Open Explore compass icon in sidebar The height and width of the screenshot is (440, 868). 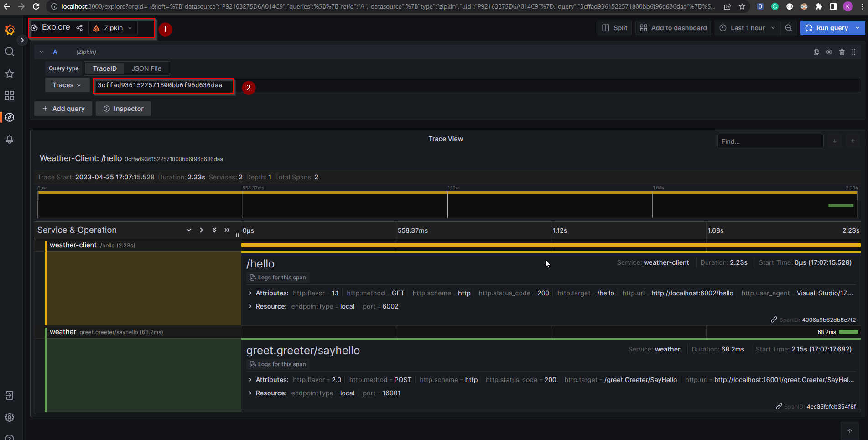pos(10,117)
